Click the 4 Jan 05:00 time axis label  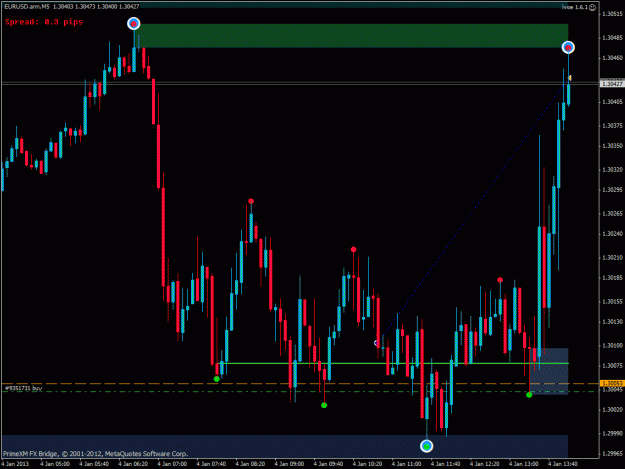coord(55,464)
